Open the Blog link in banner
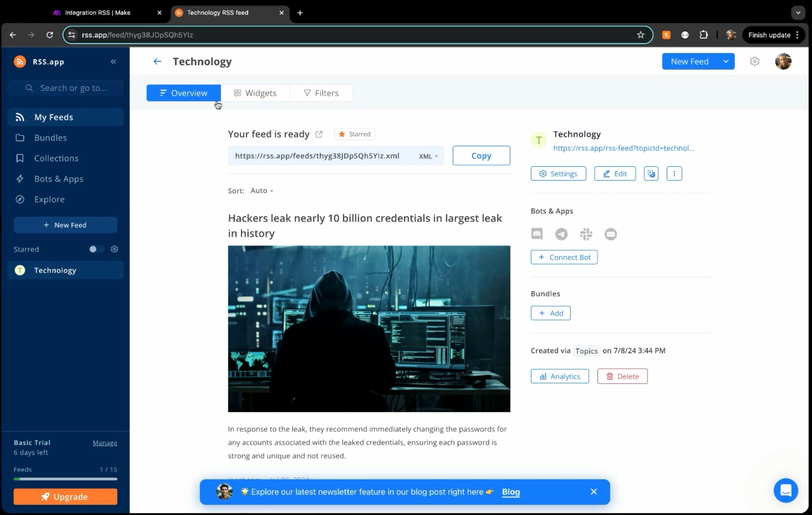Image resolution: width=812 pixels, height=515 pixels. point(511,492)
